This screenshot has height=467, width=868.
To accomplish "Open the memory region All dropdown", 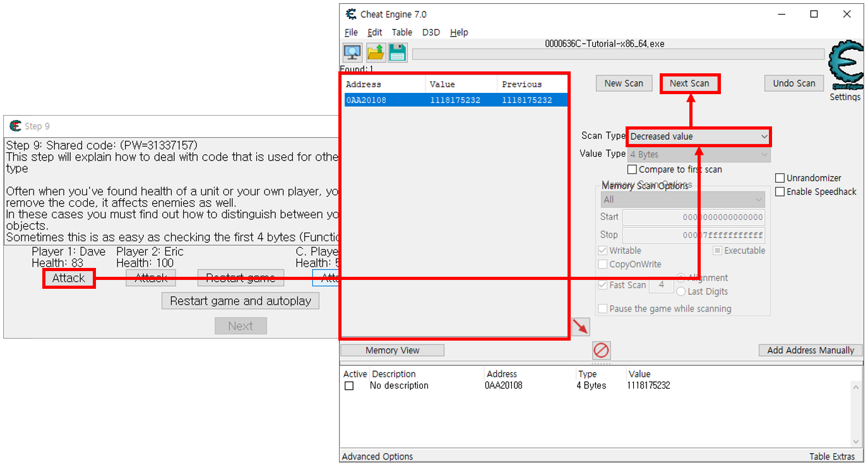I will (683, 200).
